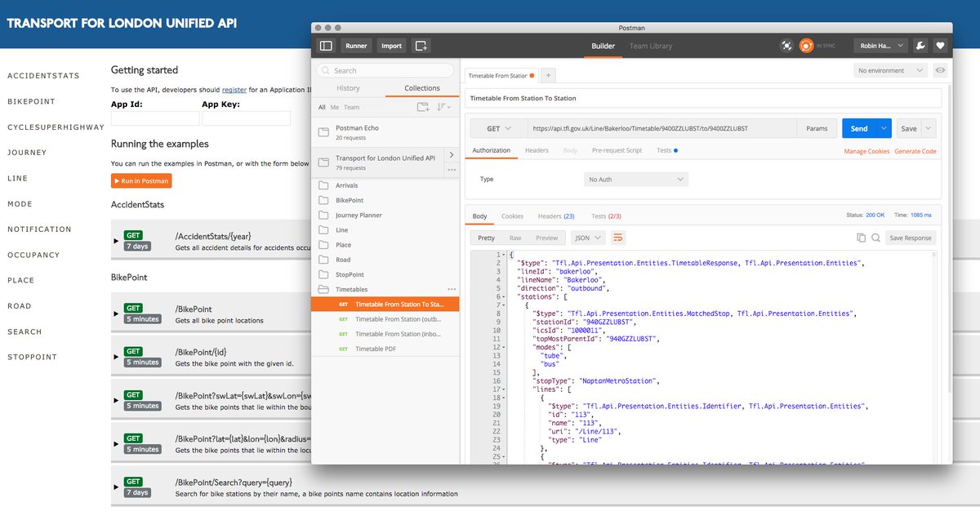This screenshot has width=980, height=516.
Task: Open the No environment dropdown
Action: coord(890,70)
